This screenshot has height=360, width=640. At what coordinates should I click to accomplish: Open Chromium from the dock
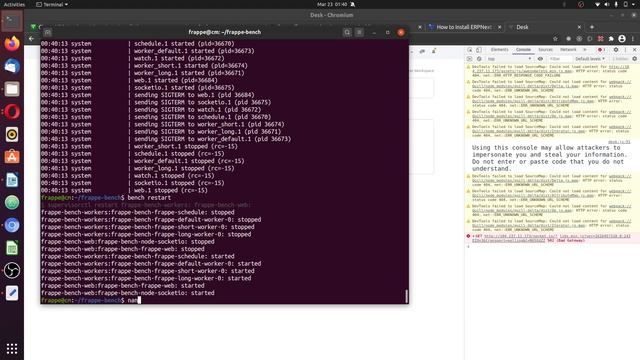[12, 225]
